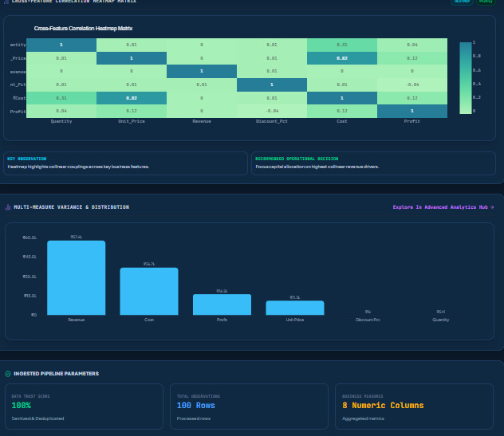This screenshot has height=436, width=504.
Task: Select the Total Observations 100 Rows card
Action: click(249, 407)
